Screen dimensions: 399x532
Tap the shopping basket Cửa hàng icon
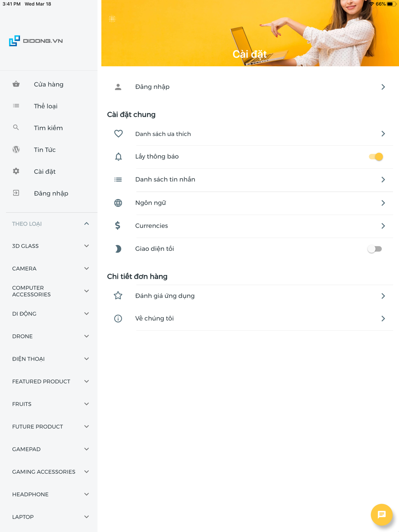[16, 84]
